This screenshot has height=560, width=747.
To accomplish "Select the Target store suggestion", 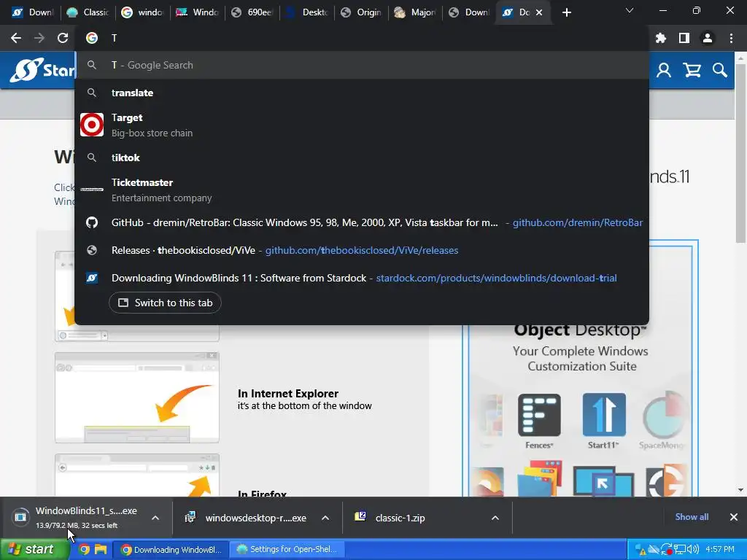I will pos(362,125).
